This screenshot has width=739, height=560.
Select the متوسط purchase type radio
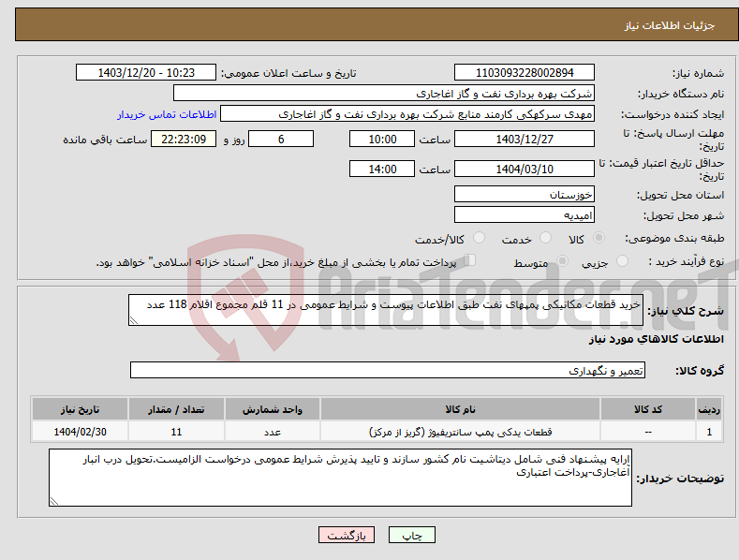point(562,261)
